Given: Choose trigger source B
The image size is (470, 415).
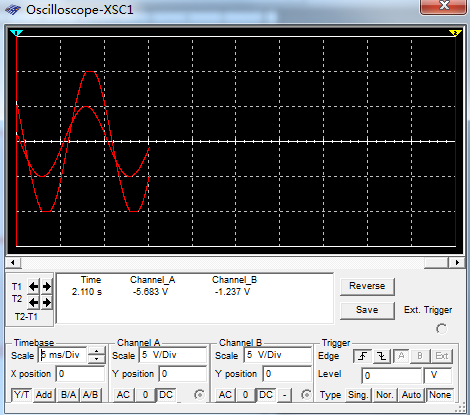Looking at the screenshot, I should (x=420, y=356).
